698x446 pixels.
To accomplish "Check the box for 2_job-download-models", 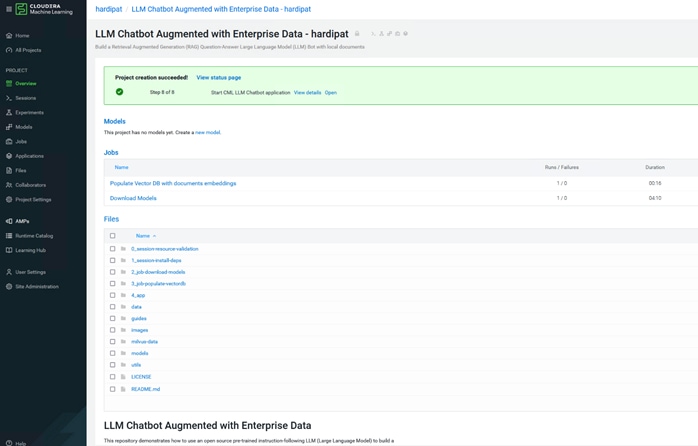I will (x=113, y=272).
